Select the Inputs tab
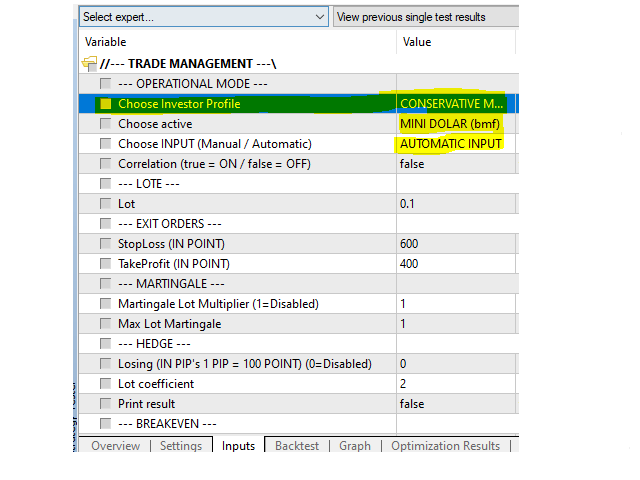This screenshot has width=640, height=480. pos(238,446)
